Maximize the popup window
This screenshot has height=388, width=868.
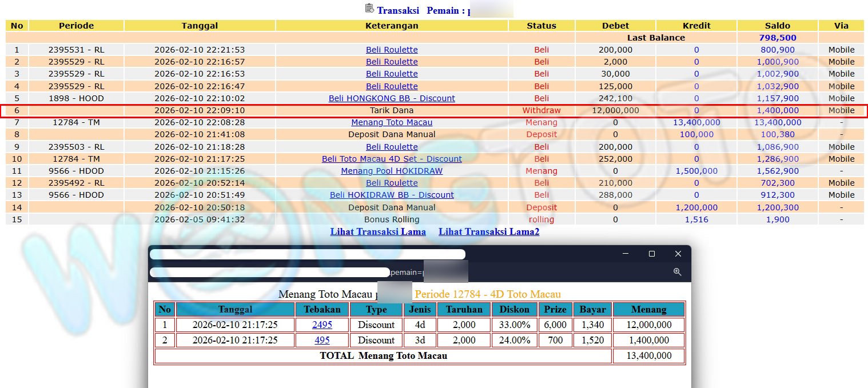pyautogui.click(x=651, y=254)
